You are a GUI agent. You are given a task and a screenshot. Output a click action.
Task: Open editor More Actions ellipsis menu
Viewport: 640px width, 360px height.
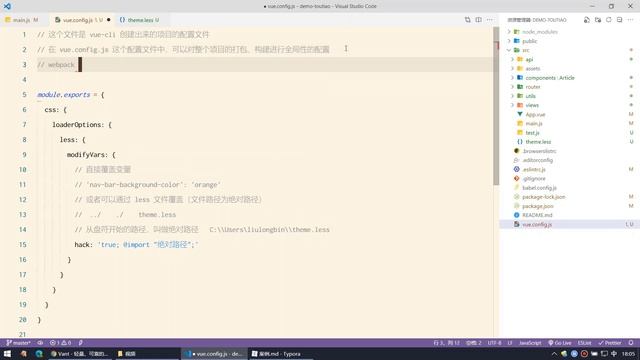[489, 20]
